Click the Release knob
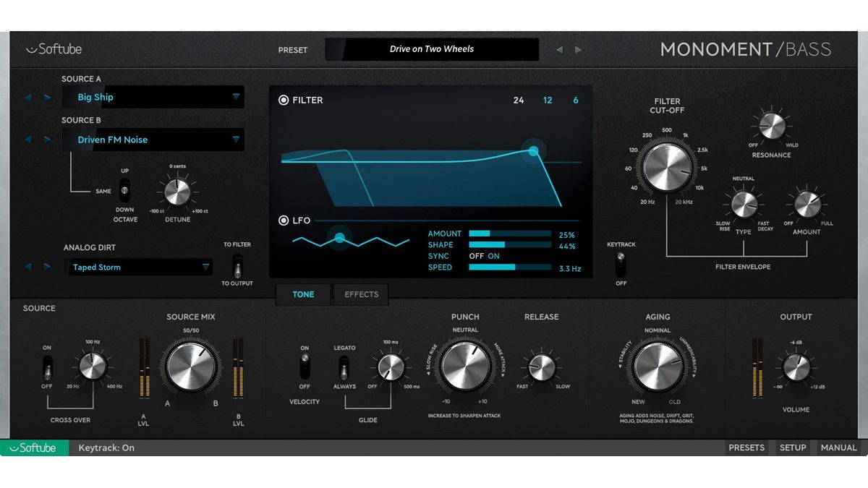Image resolution: width=868 pixels, height=488 pixels. [542, 368]
